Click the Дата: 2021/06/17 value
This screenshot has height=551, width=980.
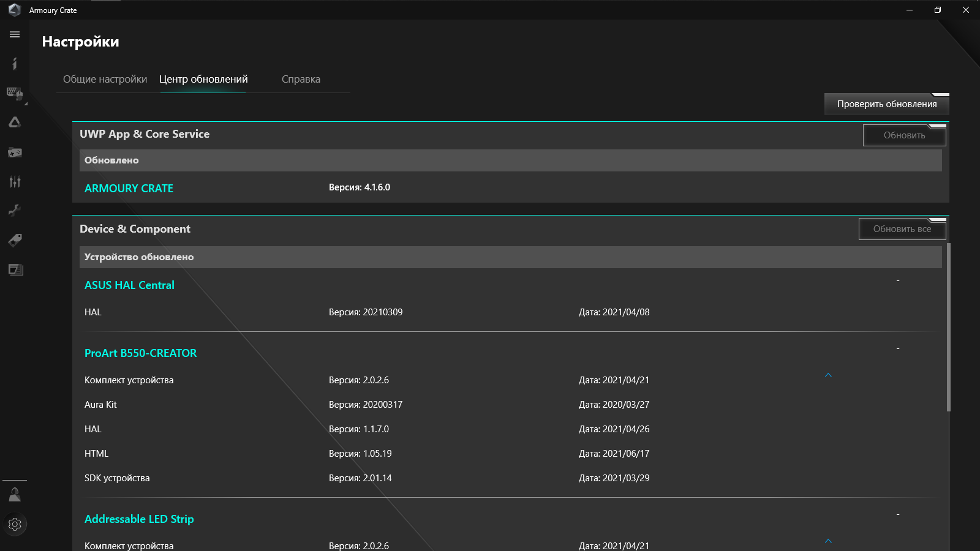coord(614,454)
